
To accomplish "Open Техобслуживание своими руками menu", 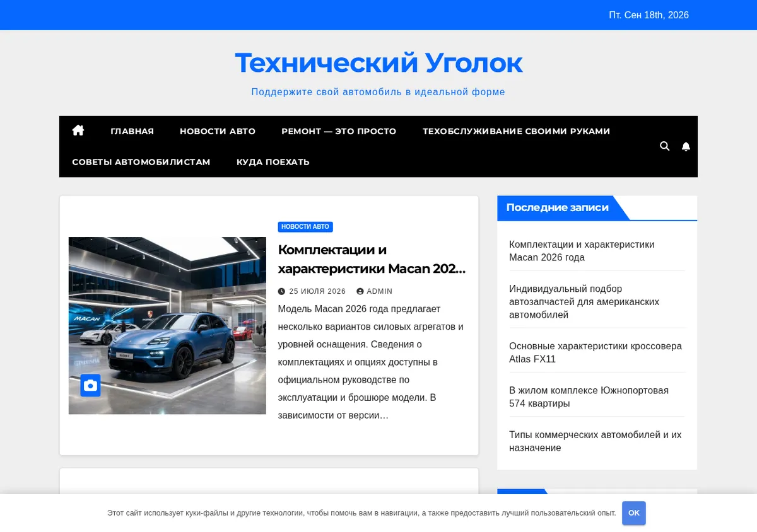I will pyautogui.click(x=516, y=131).
